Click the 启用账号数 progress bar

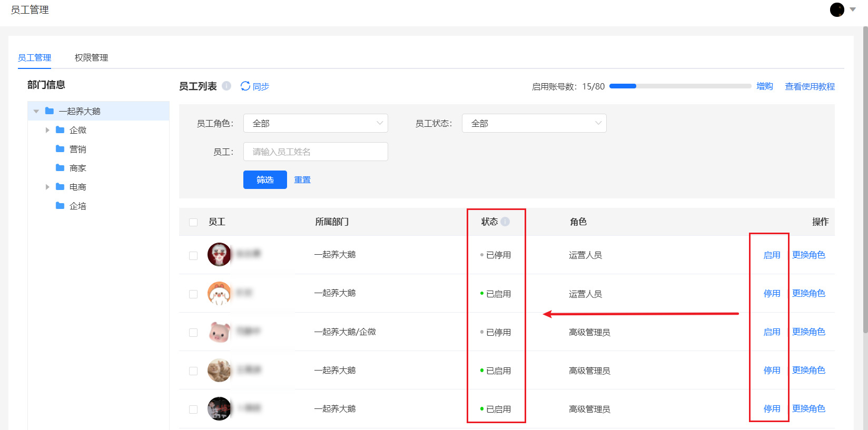click(x=680, y=86)
